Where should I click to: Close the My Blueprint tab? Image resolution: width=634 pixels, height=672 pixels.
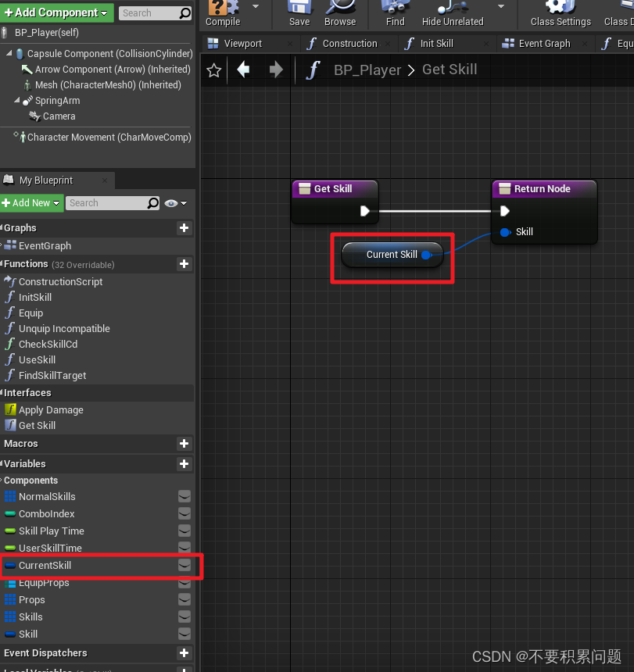[105, 181]
